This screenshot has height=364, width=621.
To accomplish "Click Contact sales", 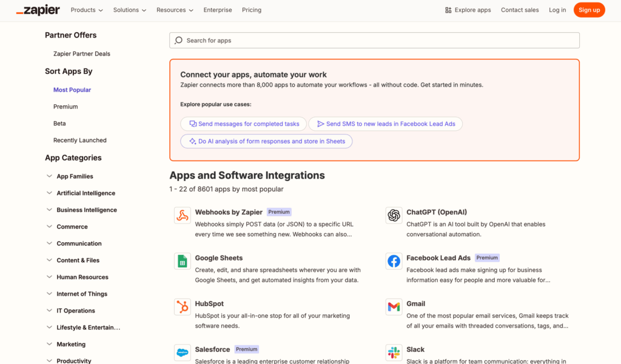I will click(520, 10).
